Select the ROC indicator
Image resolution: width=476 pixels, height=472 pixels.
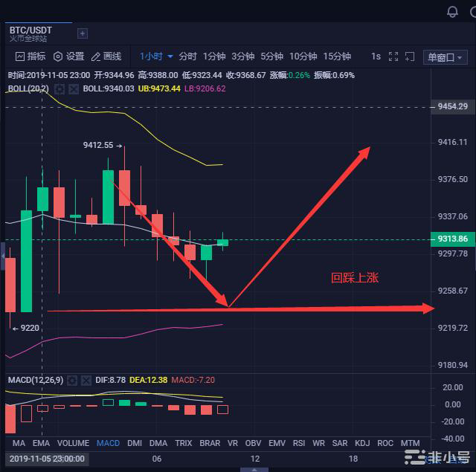pos(385,443)
